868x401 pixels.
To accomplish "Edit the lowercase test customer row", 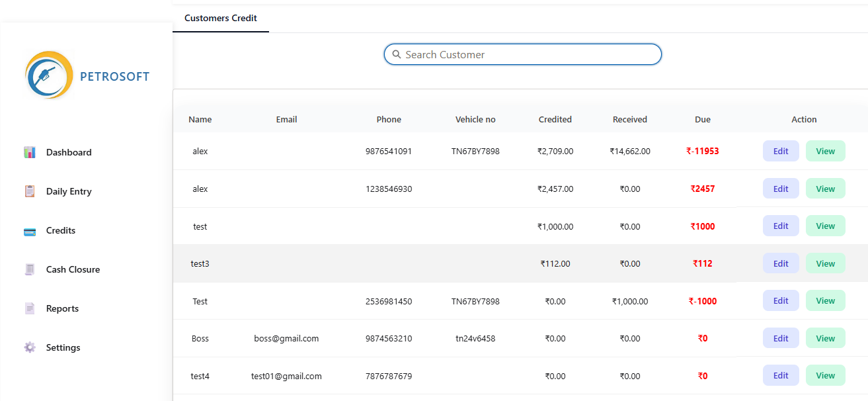I will point(781,226).
